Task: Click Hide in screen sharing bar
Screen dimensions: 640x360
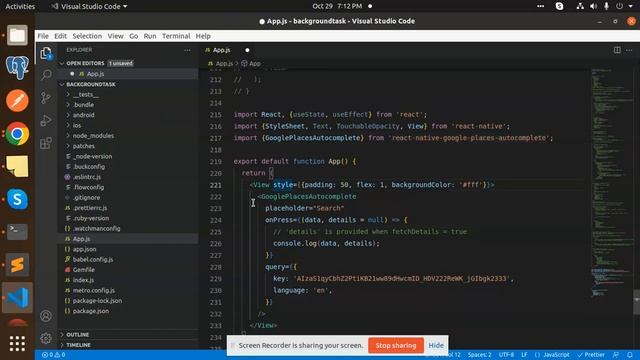Action: (x=436, y=345)
